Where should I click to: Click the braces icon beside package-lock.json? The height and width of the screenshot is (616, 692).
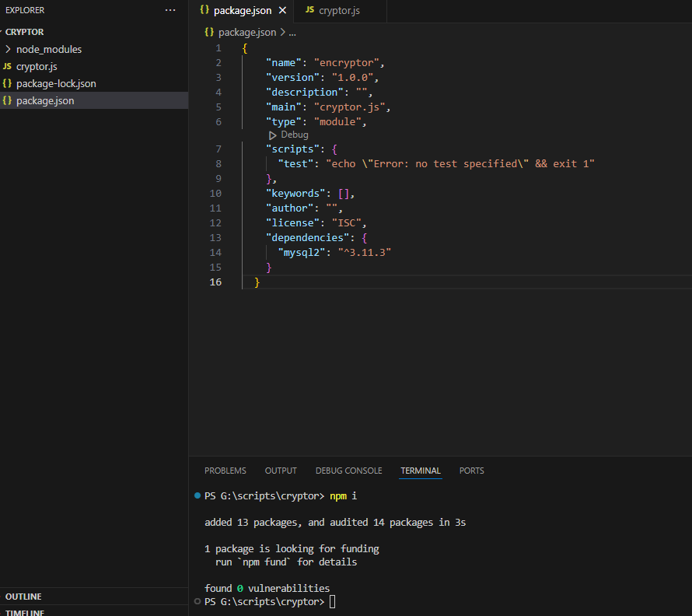[x=7, y=84]
